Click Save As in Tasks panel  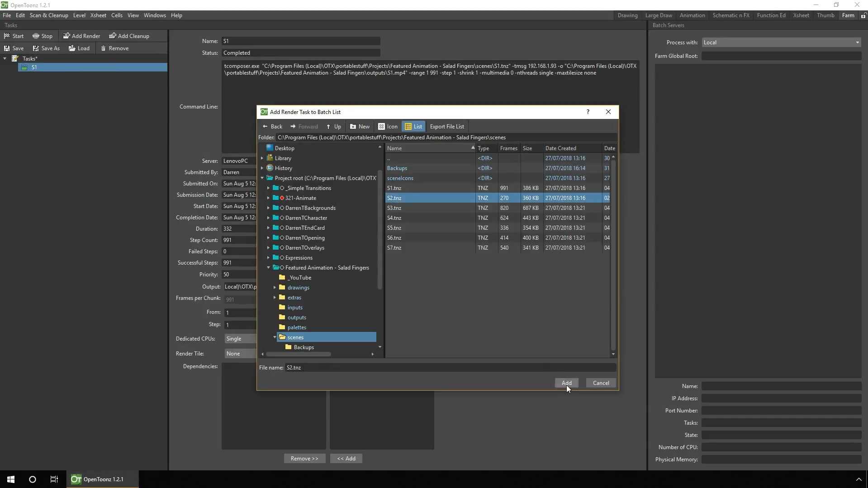pyautogui.click(x=46, y=48)
